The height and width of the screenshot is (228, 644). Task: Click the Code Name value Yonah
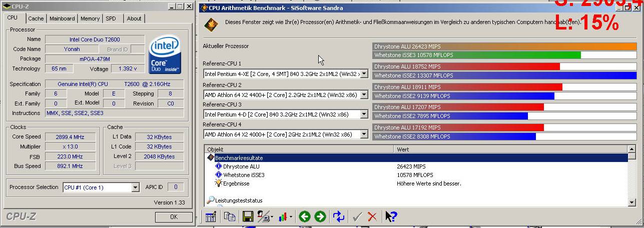click(x=72, y=49)
